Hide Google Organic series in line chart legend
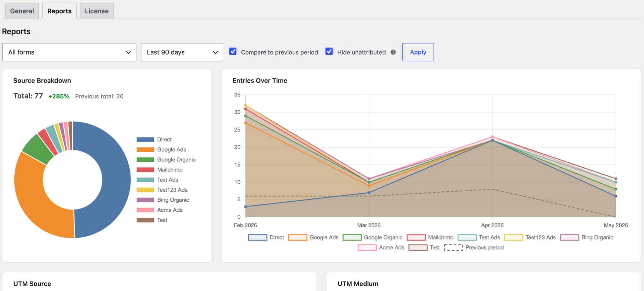The width and height of the screenshot is (644, 291). pyautogui.click(x=372, y=238)
